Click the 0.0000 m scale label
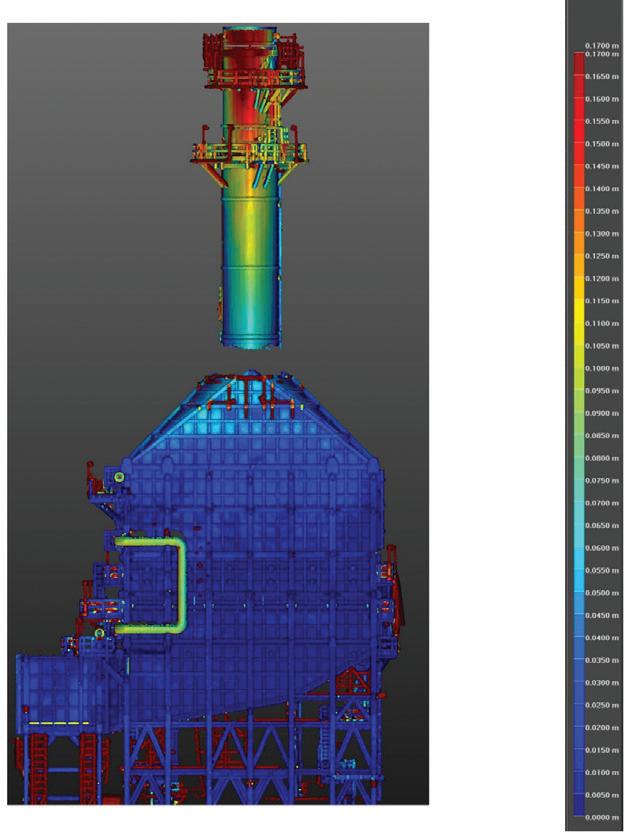This screenshot has height=833, width=628. point(602,817)
